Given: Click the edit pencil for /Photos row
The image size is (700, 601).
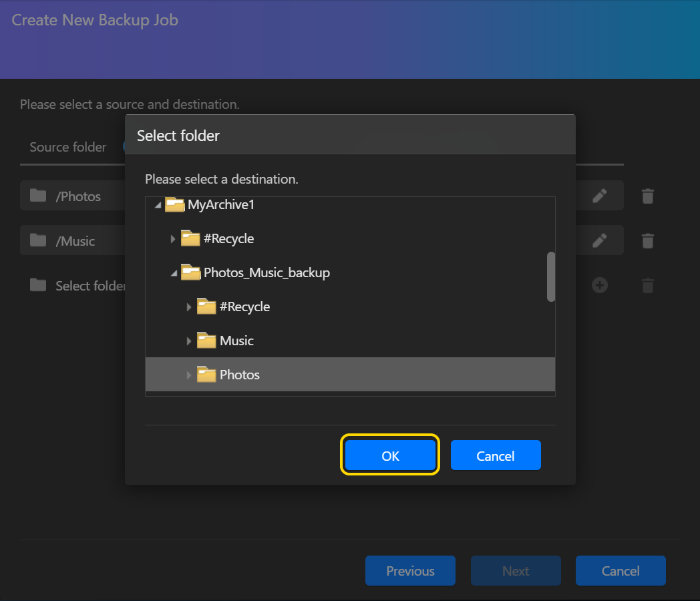Looking at the screenshot, I should click(600, 196).
